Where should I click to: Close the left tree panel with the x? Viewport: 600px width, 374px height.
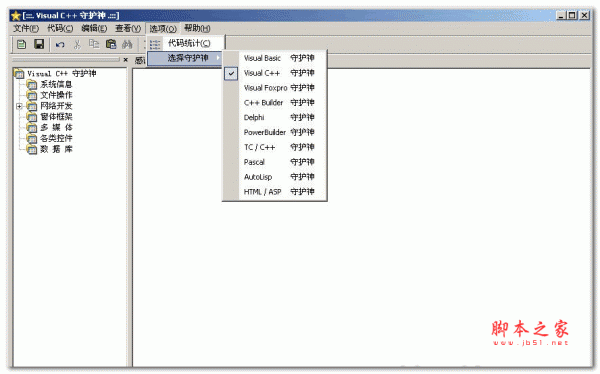(x=126, y=60)
